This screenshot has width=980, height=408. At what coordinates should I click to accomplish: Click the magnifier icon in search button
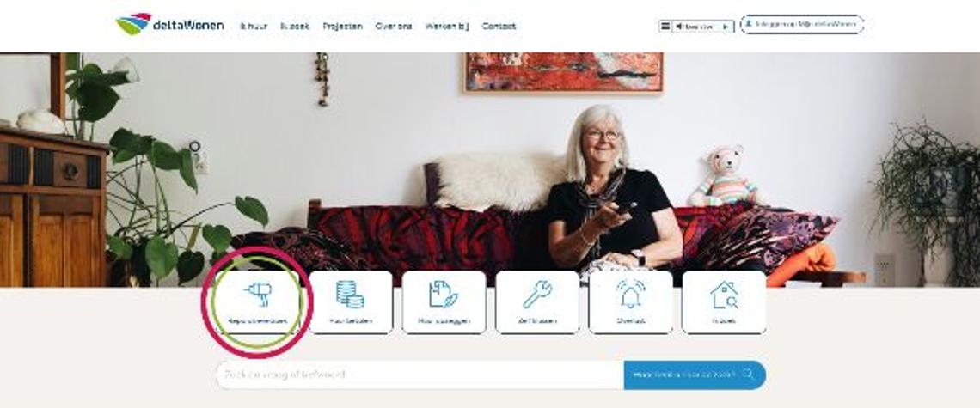point(748,375)
